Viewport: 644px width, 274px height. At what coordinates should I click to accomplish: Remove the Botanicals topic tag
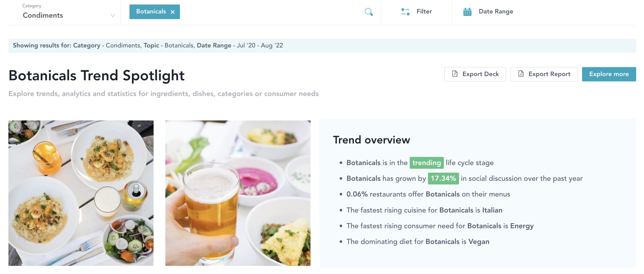[173, 12]
